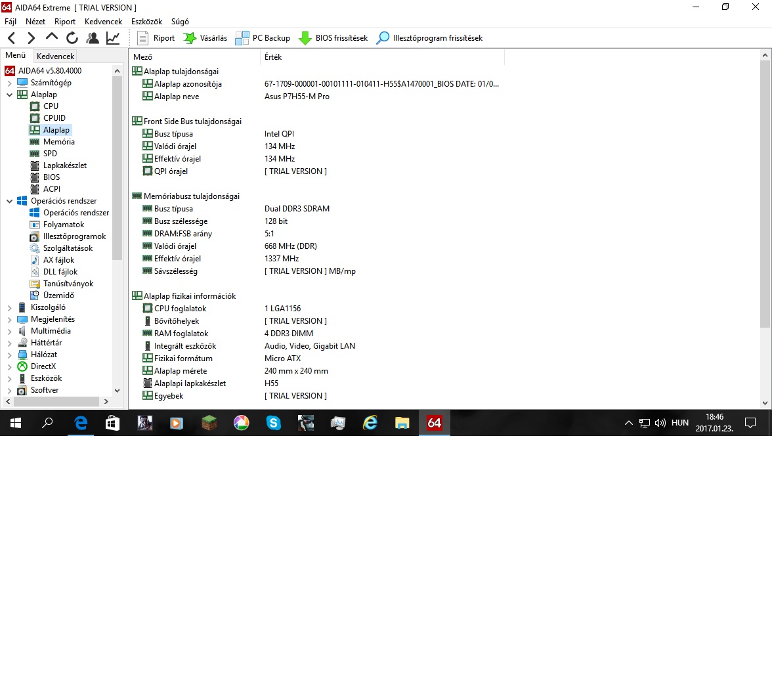Open user/favorites silhouette icon in toolbar

point(92,38)
